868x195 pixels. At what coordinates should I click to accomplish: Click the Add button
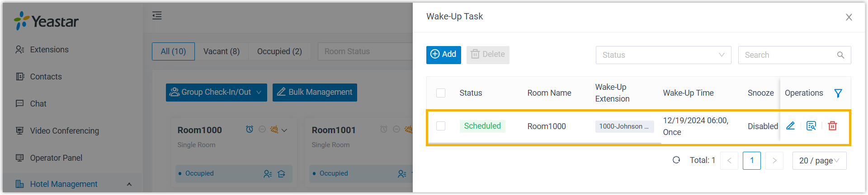[443, 55]
